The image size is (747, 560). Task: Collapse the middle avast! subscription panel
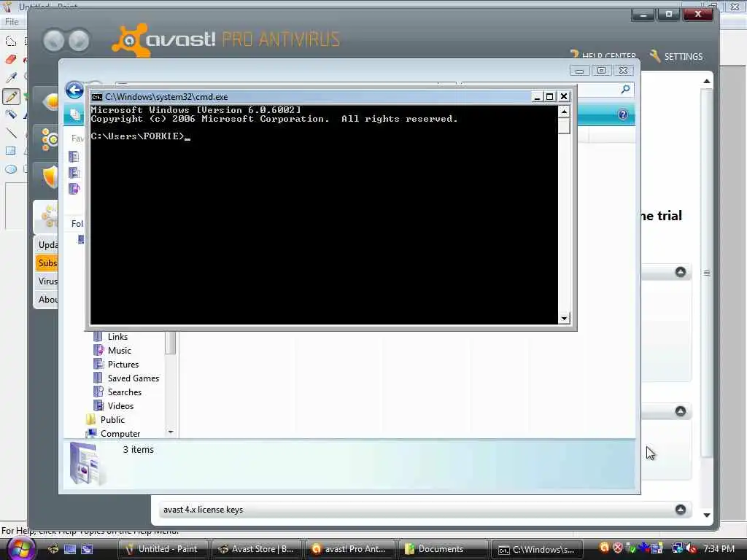681,411
